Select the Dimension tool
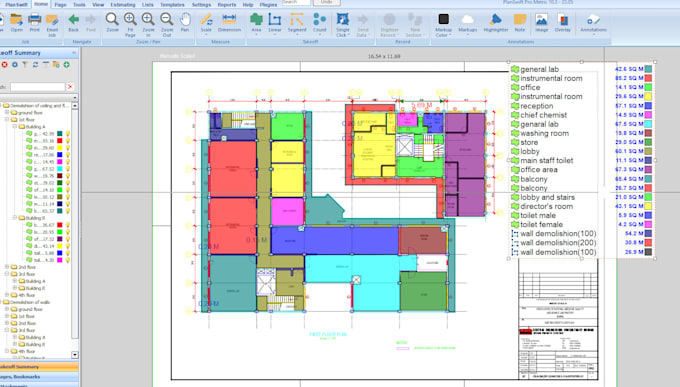This screenshot has height=387, width=680. click(x=229, y=23)
